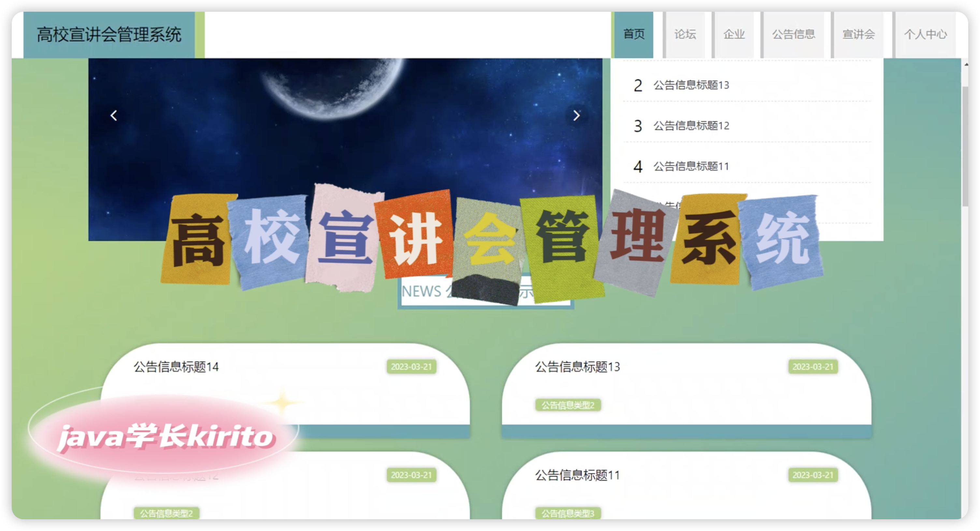The image size is (980, 531).
Task: Open the 首页 navigation tab
Action: tap(634, 34)
